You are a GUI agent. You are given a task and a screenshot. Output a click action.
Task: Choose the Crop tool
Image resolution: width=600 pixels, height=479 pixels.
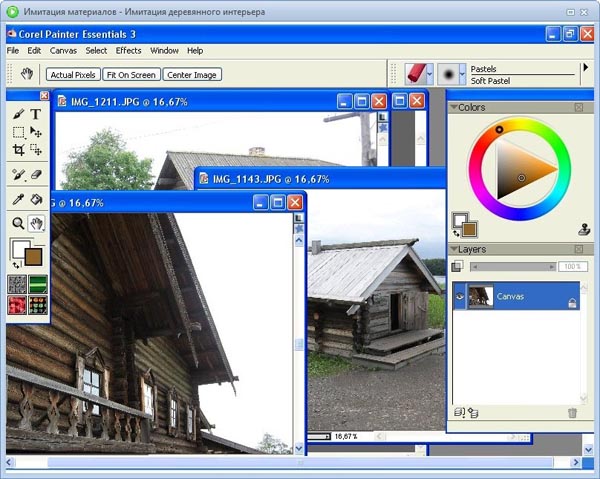tap(19, 150)
